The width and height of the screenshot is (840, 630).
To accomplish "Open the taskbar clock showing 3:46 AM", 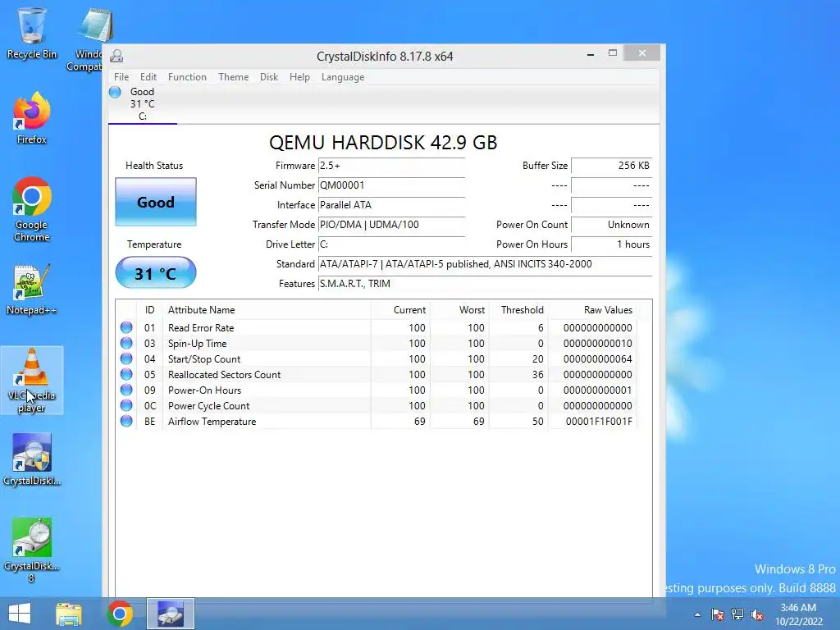I will [798, 614].
